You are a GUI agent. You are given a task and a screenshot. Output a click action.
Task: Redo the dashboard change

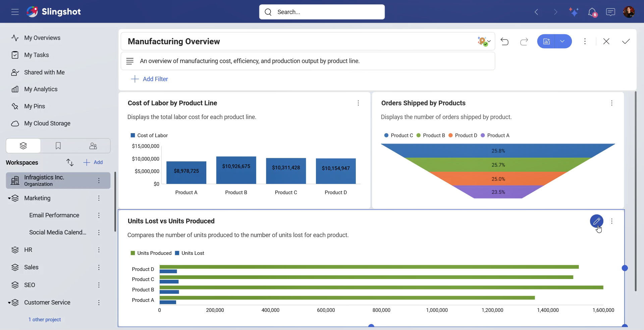click(524, 41)
